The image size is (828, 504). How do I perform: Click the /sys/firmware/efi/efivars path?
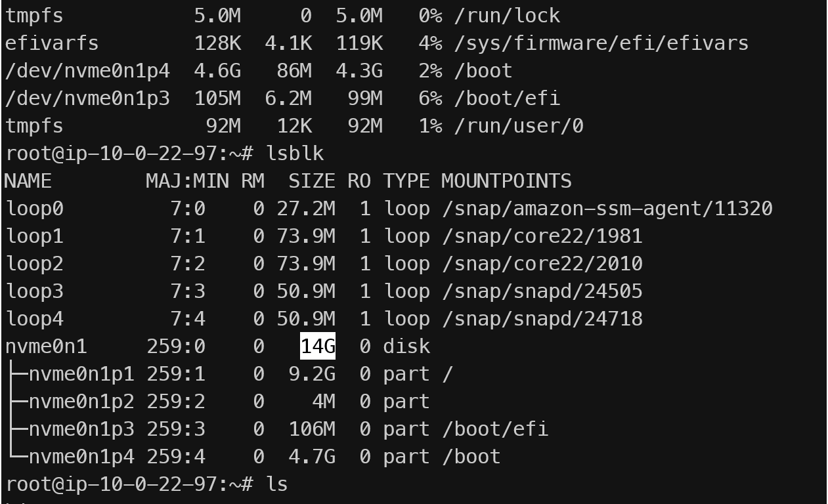coord(601,43)
